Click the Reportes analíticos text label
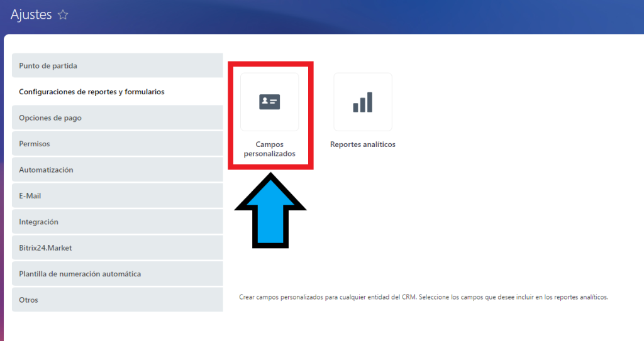The width and height of the screenshot is (644, 341). point(362,144)
